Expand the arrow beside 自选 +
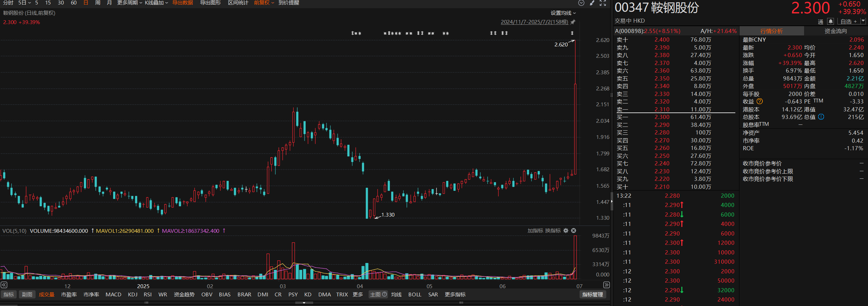The image size is (868, 306). (863, 21)
